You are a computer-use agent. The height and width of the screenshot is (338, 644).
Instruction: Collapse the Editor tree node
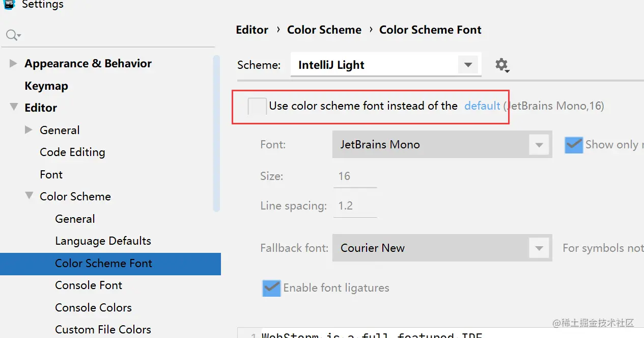(x=13, y=108)
